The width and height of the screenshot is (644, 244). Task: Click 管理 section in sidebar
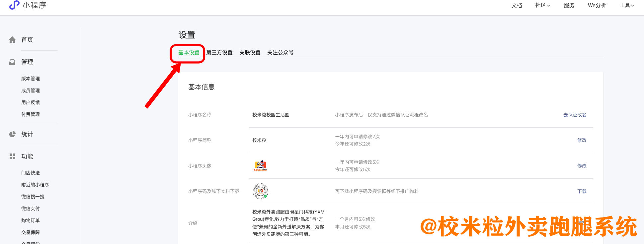click(x=27, y=62)
